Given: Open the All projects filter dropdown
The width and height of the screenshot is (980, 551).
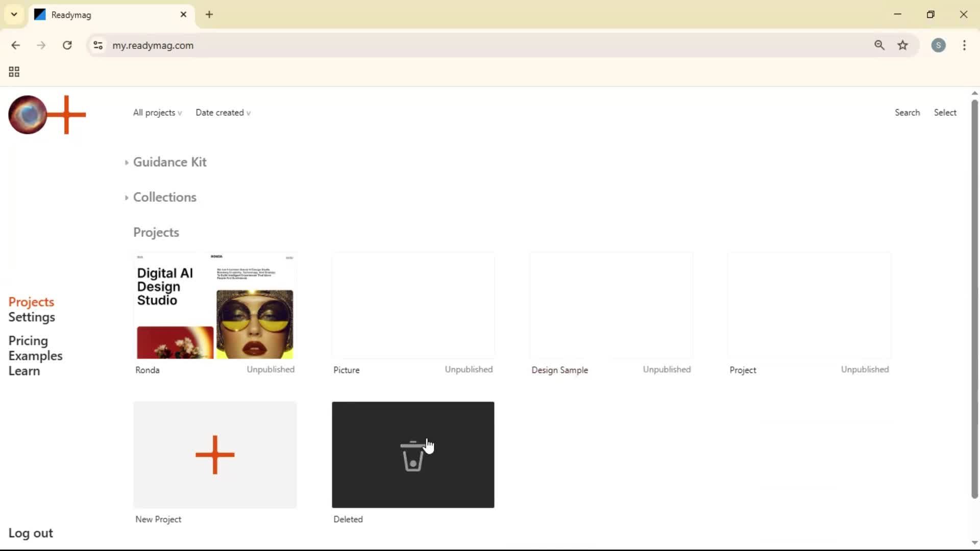Looking at the screenshot, I should point(157,113).
